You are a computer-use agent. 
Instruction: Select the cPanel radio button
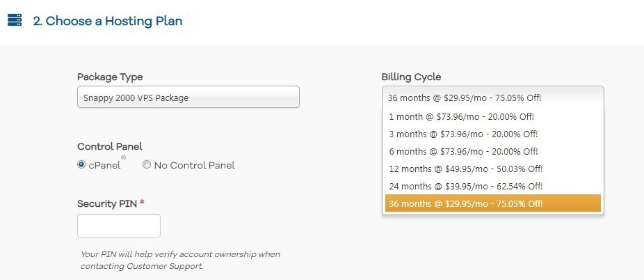[81, 165]
